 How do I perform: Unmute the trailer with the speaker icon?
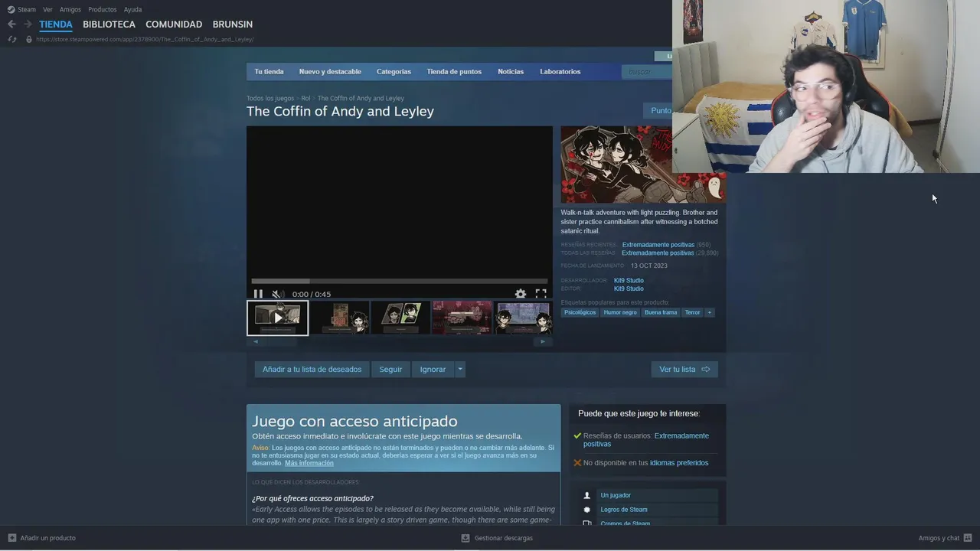click(278, 294)
